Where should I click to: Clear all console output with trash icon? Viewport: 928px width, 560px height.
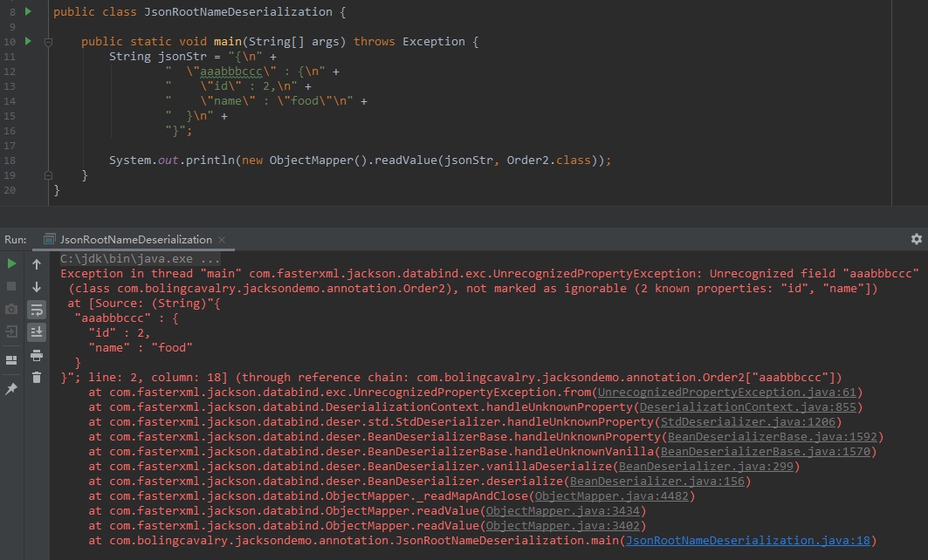37,378
